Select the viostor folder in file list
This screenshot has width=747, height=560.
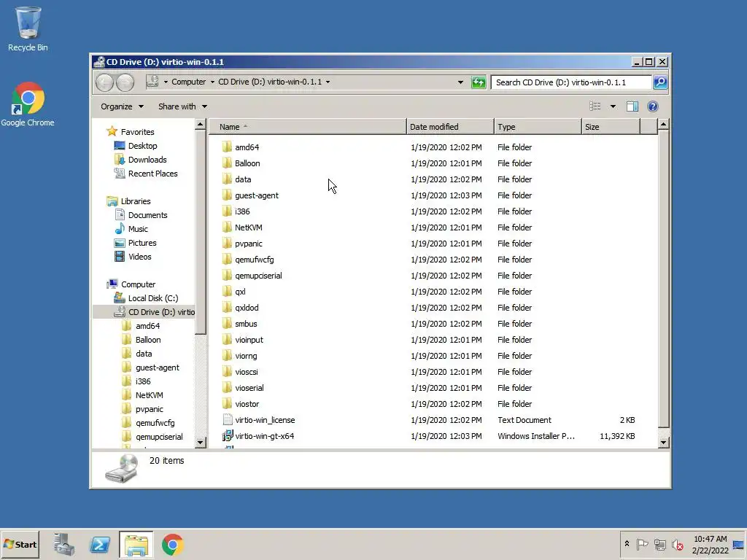[247, 404]
